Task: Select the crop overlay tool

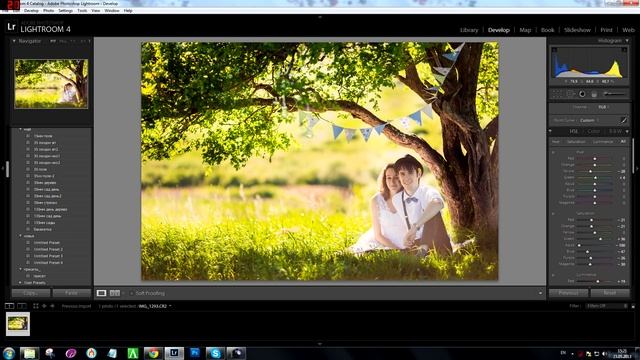Action: [557, 94]
